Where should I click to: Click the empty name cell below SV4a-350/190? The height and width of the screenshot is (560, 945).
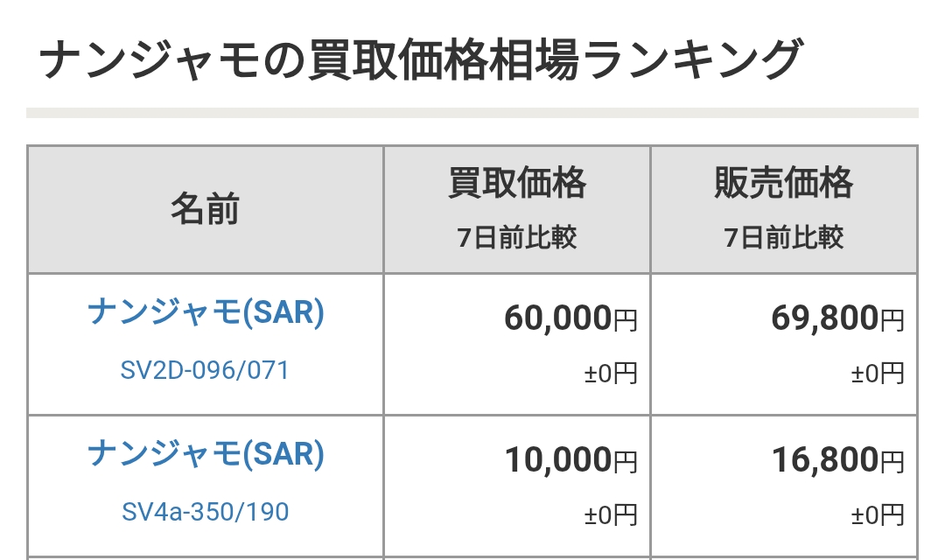click(206, 558)
